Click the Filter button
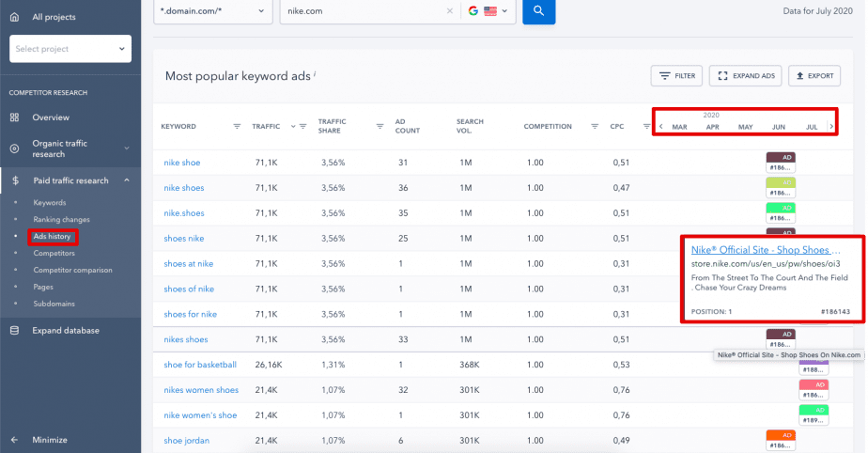This screenshot has height=453, width=868. (676, 76)
